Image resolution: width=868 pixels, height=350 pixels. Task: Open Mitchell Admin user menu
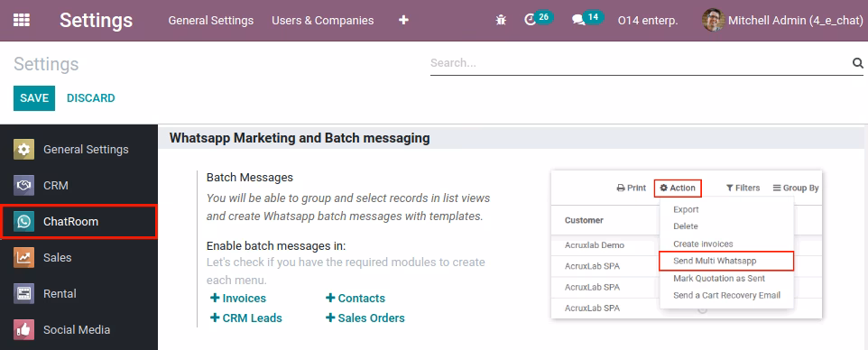tap(782, 21)
